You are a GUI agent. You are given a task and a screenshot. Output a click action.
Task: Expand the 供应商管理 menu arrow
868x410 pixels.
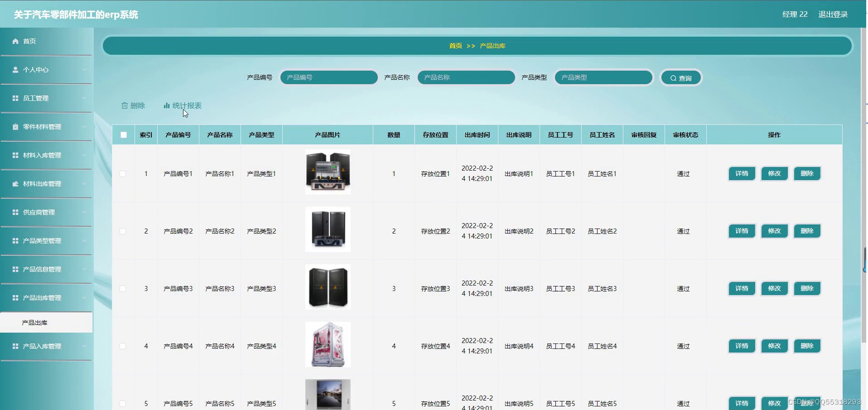tap(84, 212)
